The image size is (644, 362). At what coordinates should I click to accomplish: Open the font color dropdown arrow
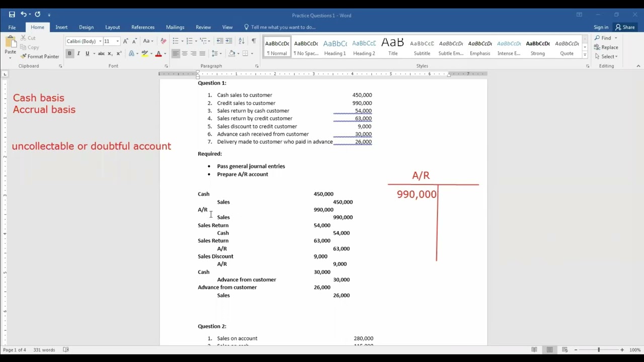pos(165,54)
